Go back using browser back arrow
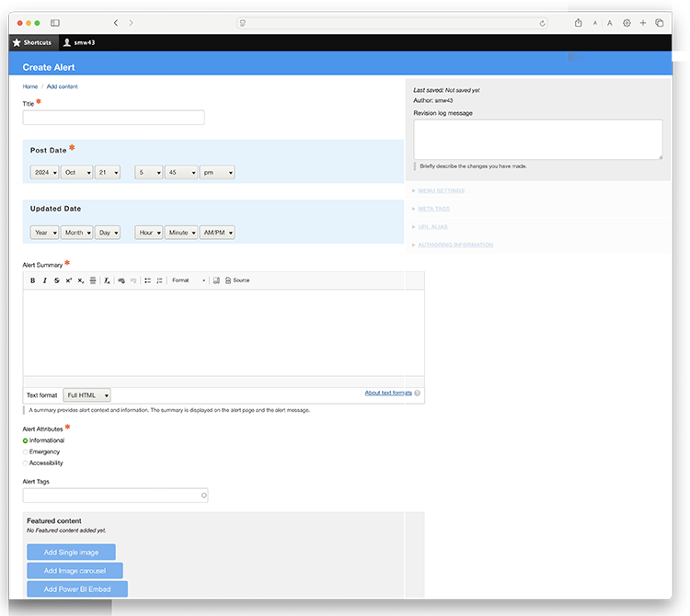690x616 pixels. (x=116, y=23)
